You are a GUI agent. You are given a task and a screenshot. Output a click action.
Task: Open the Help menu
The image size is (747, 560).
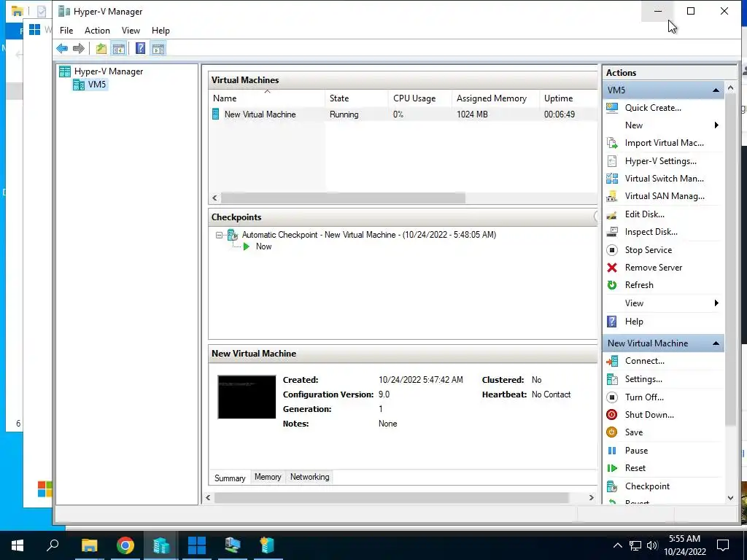tap(160, 31)
